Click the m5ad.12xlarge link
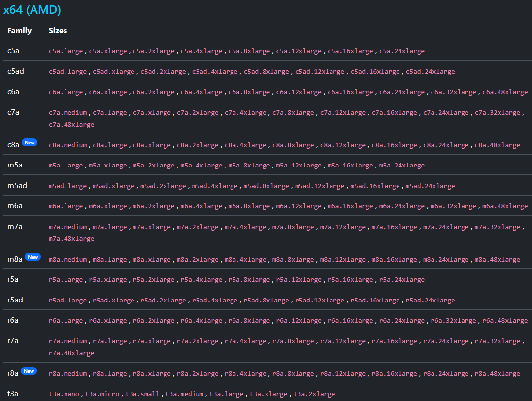Image resolution: width=532 pixels, height=401 pixels. tap(319, 186)
